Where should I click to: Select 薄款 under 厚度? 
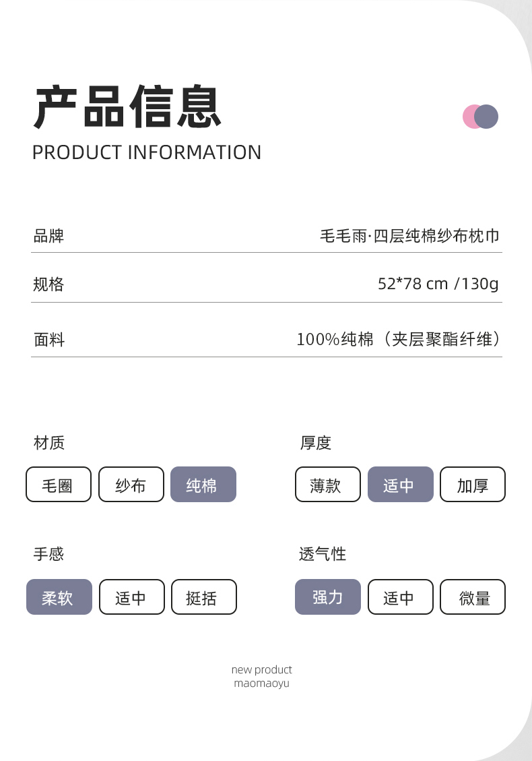tap(327, 485)
